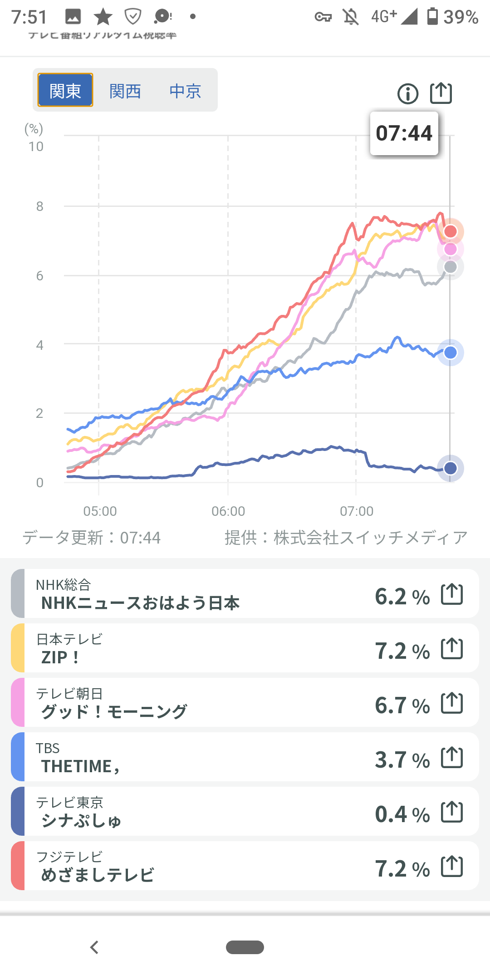This screenshot has height=980, width=490.
Task: Share the シナぷしゅ rating
Action: pyautogui.click(x=452, y=812)
